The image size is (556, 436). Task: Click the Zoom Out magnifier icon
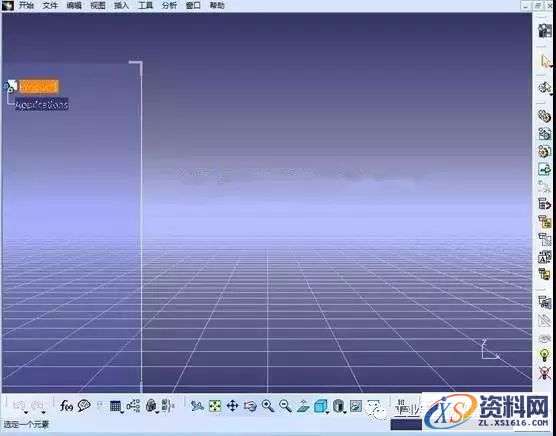pos(285,406)
